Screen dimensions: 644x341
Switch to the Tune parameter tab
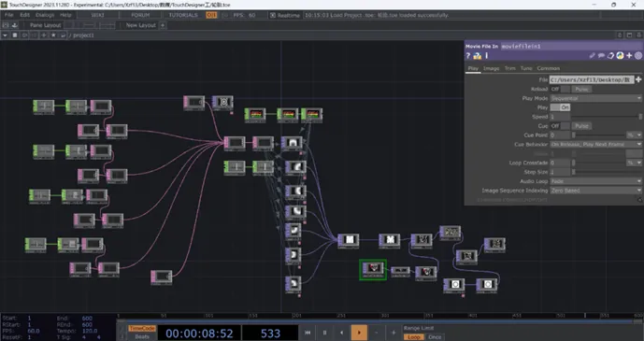click(526, 68)
